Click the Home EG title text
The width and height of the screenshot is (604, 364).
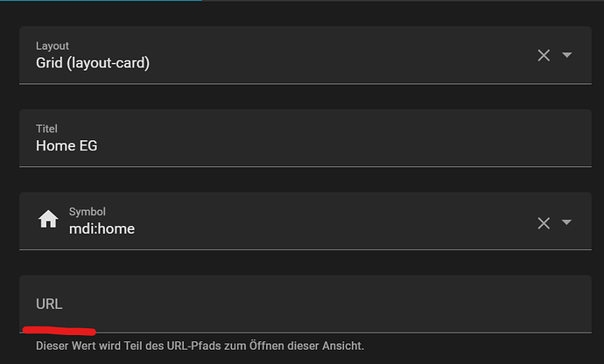[67, 146]
